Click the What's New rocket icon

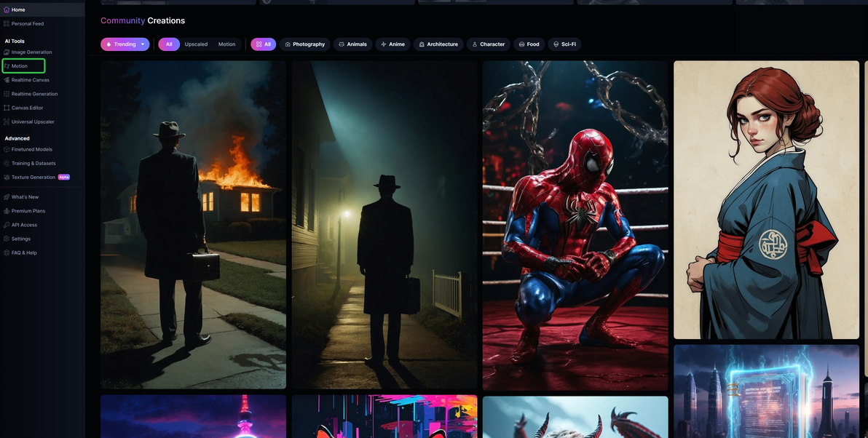(x=7, y=197)
